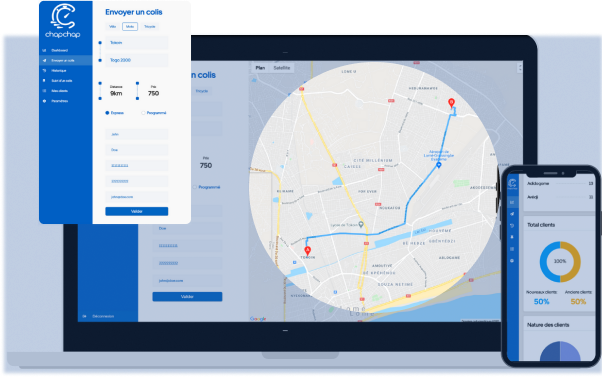This screenshot has width=602, height=385.
Task: Click the red origin pin A at Tokoin
Action: tap(308, 251)
